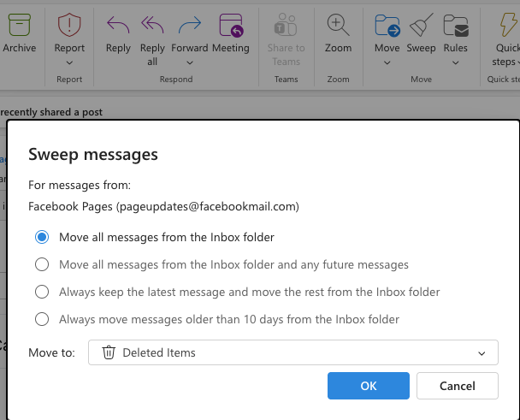Image resolution: width=520 pixels, height=420 pixels.
Task: Click the Reply arrow icon
Action: click(118, 27)
